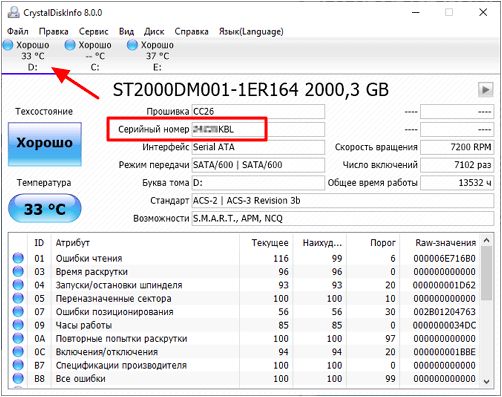Switch to drive E: tab label
Screen dimensions: 502x397
(157, 67)
